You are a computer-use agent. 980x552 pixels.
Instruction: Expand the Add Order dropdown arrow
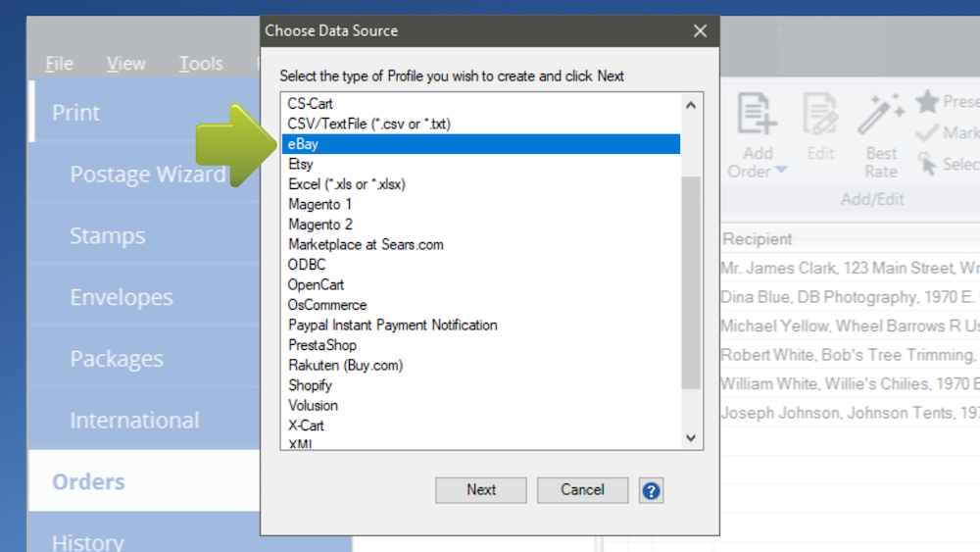tap(781, 172)
